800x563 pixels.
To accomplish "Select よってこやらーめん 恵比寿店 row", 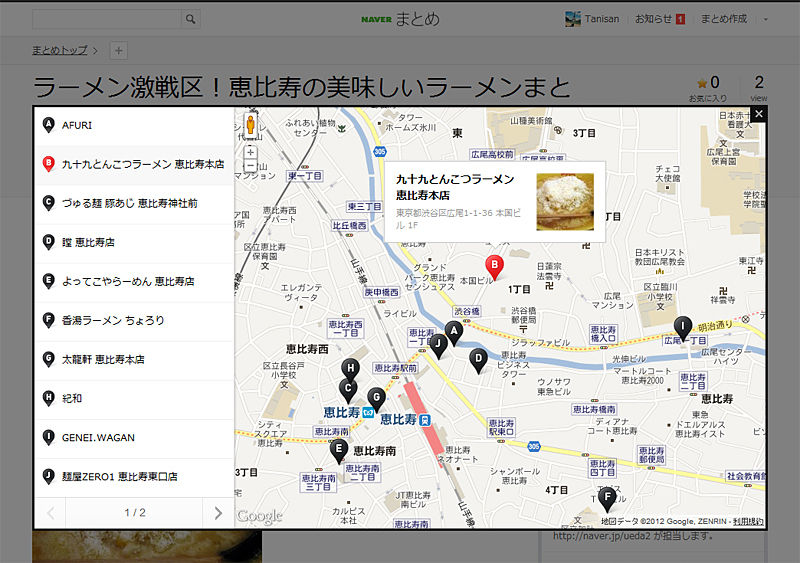I will click(135, 281).
